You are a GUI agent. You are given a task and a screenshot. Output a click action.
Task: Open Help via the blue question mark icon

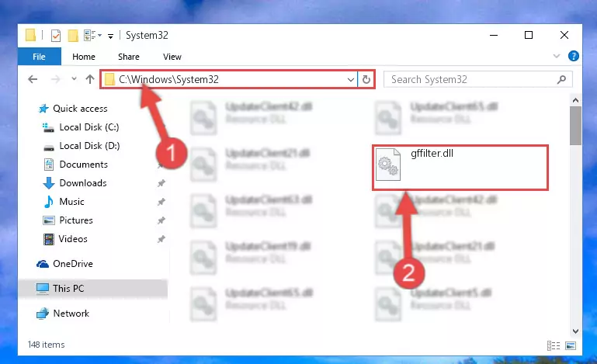pyautogui.click(x=573, y=56)
